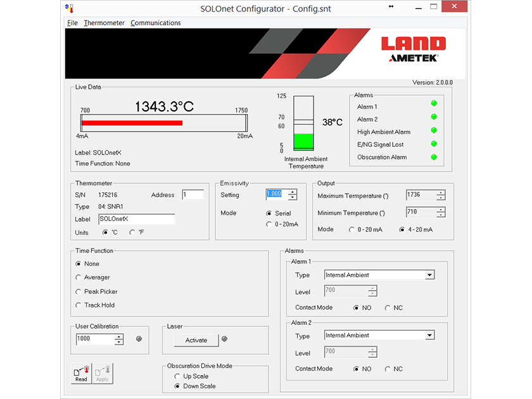The height and width of the screenshot is (399, 532).
Task: Click the E/NG Signal Lost indicator light
Action: [434, 144]
